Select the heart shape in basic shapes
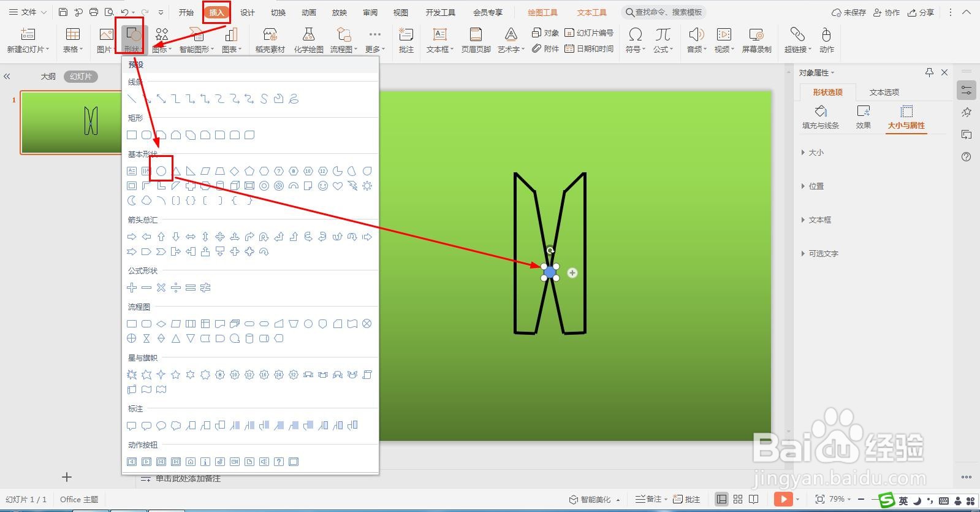Viewport: 980px width, 512px height. [x=338, y=186]
